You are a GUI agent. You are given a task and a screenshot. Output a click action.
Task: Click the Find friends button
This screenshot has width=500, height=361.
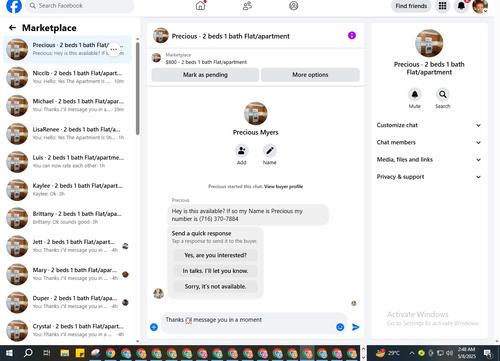411,6
